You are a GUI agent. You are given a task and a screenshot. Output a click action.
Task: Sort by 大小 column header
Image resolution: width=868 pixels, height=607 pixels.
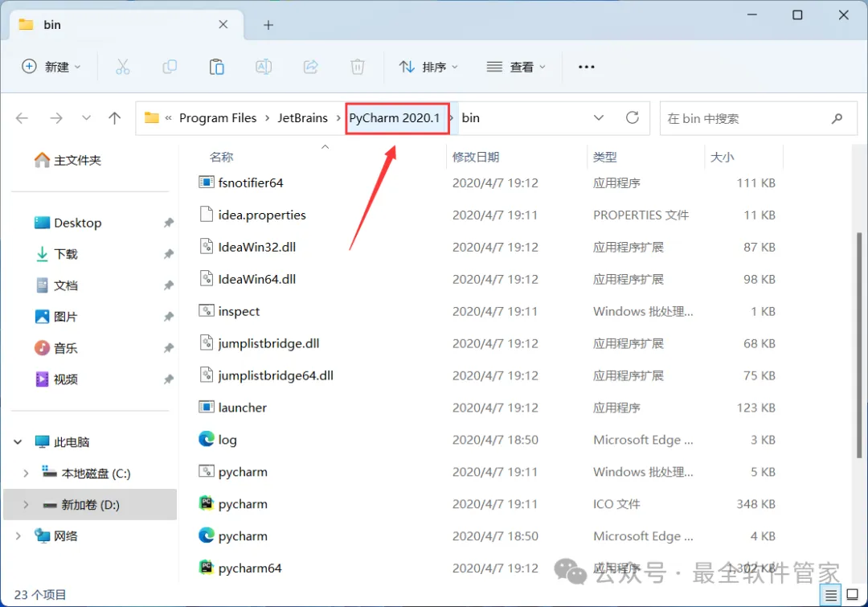click(722, 157)
